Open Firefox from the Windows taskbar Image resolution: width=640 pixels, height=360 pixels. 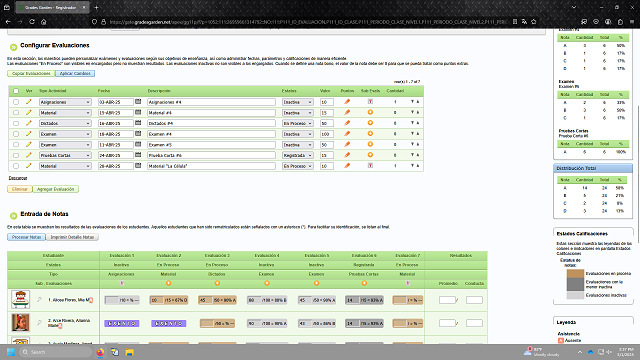click(x=100, y=352)
